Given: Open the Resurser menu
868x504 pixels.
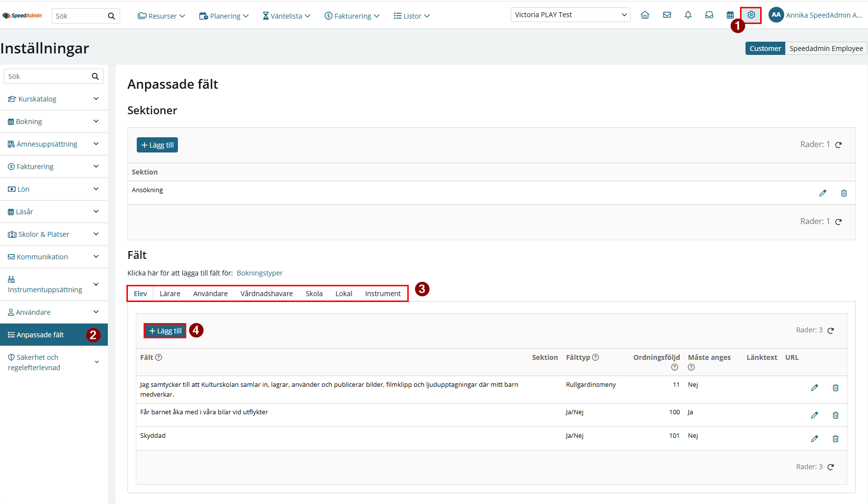Looking at the screenshot, I should 161,16.
